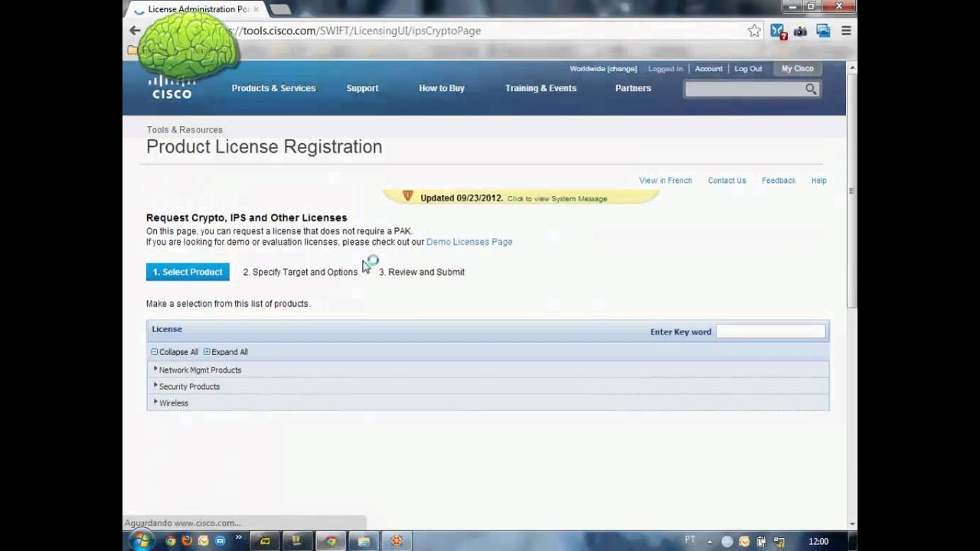The height and width of the screenshot is (551, 980).
Task: Select the 1. Select Product step
Action: pos(188,272)
